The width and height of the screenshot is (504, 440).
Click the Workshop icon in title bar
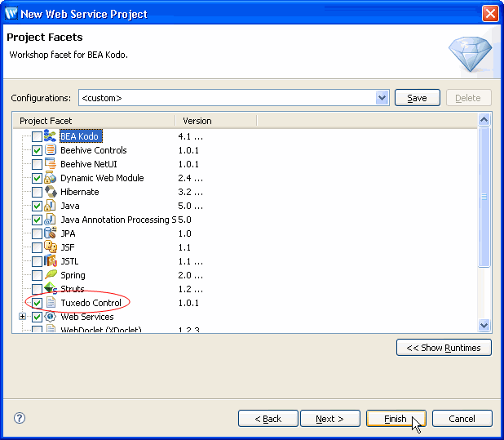[11, 14]
